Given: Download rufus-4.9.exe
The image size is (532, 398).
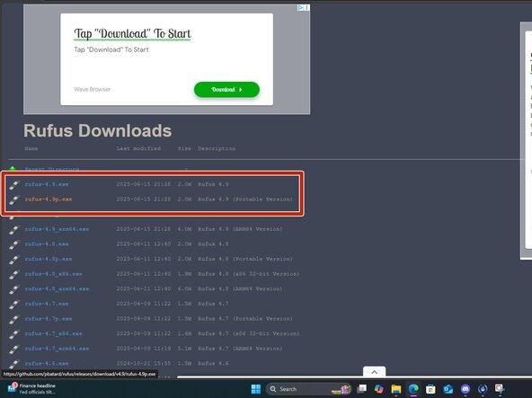Looking at the screenshot, I should [x=47, y=184].
